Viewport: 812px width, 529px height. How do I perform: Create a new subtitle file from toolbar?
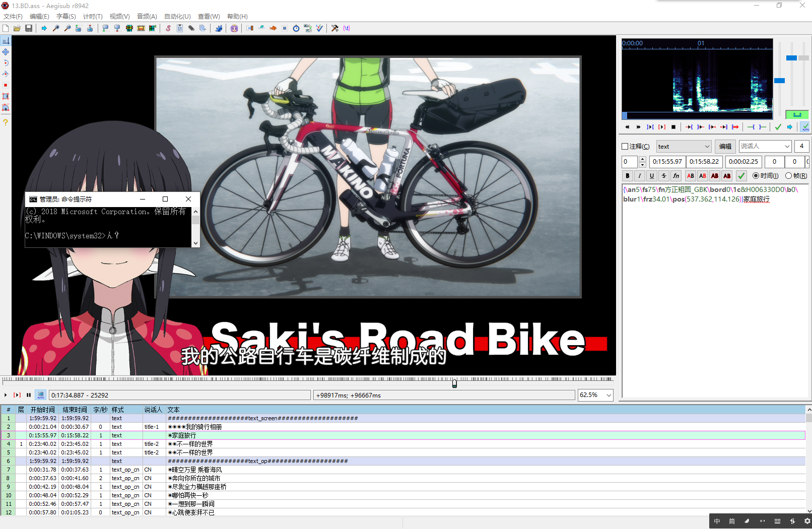[6, 28]
